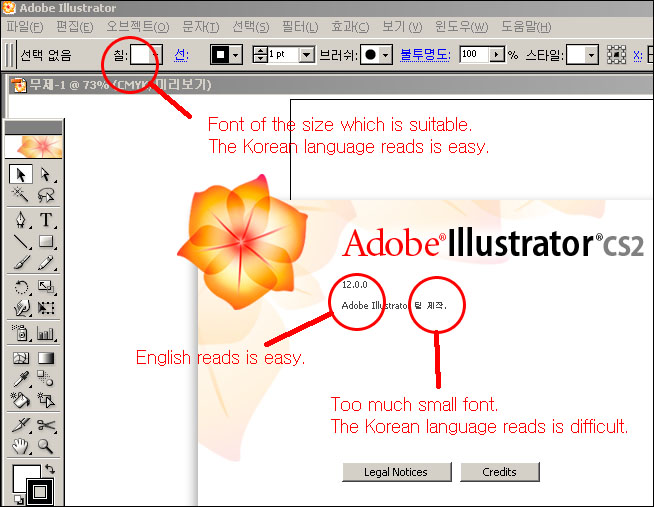654x507 pixels.
Task: Click the stroke weight stepper arrows
Action: tap(260, 55)
